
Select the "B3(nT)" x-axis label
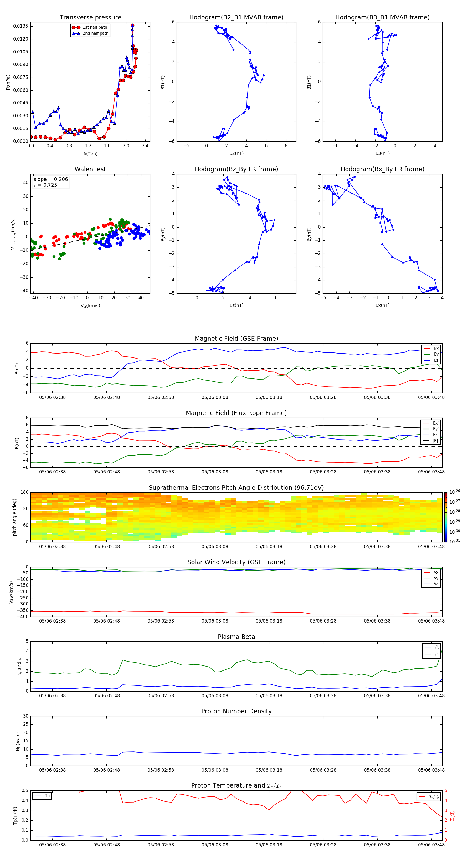(x=382, y=153)
